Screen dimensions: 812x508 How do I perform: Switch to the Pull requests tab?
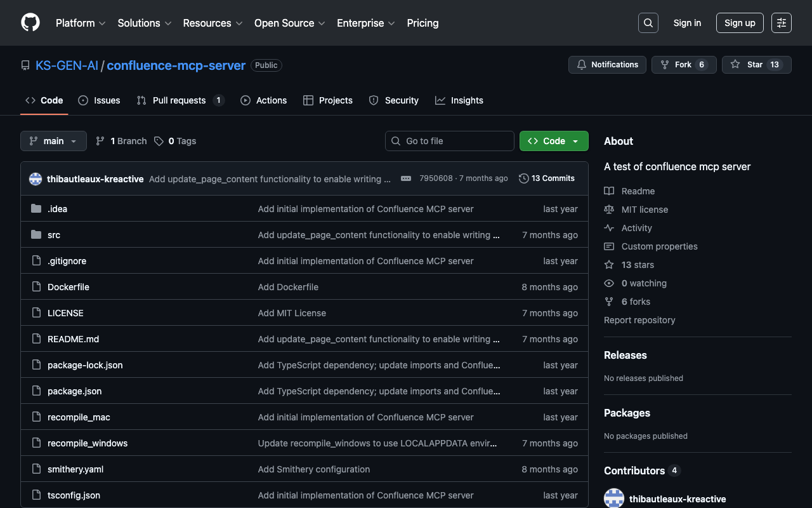(x=180, y=100)
